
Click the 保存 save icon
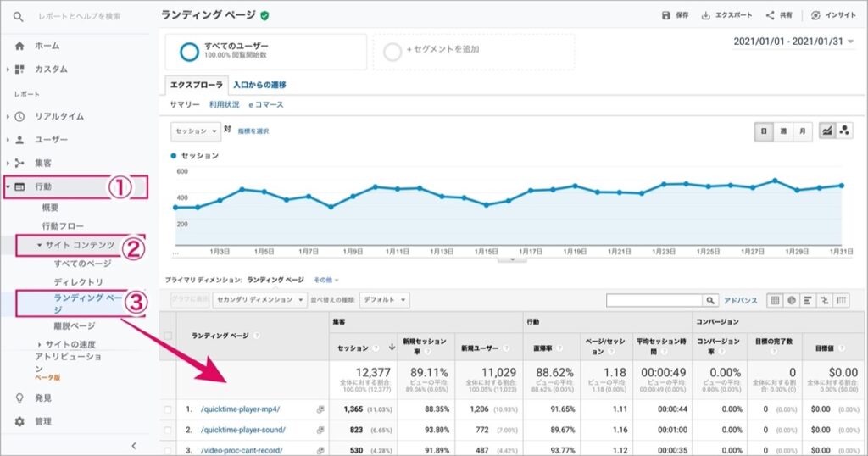[666, 15]
